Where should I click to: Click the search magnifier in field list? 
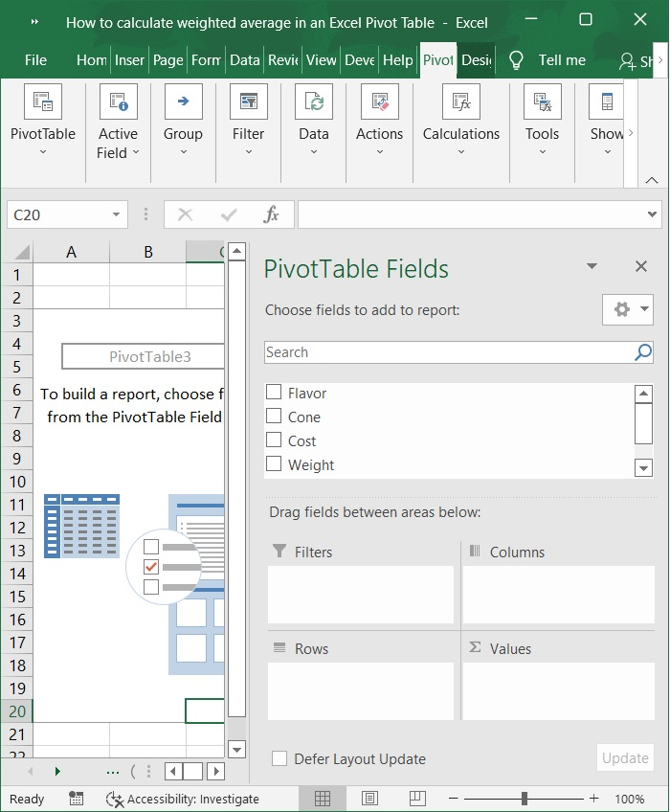click(642, 352)
